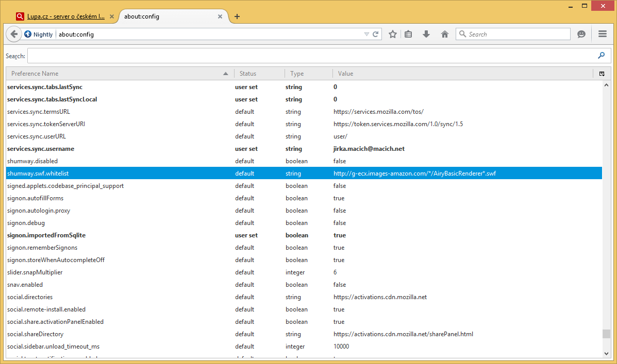Open the column picker icon in the table header
The height and width of the screenshot is (364, 617).
point(602,74)
